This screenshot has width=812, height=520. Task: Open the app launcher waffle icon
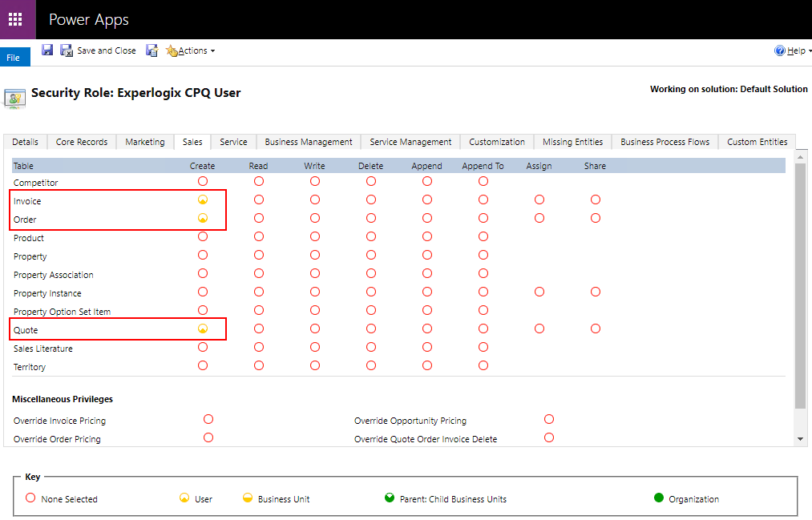click(15, 19)
